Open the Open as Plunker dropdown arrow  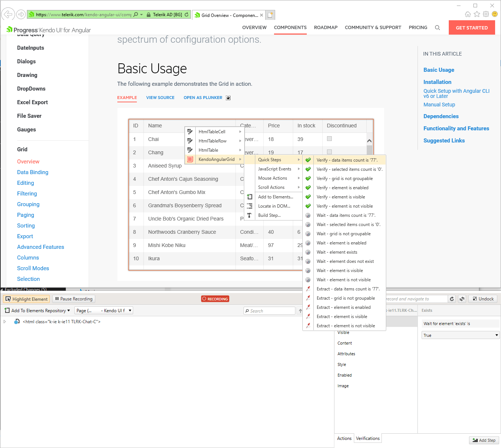click(x=228, y=98)
